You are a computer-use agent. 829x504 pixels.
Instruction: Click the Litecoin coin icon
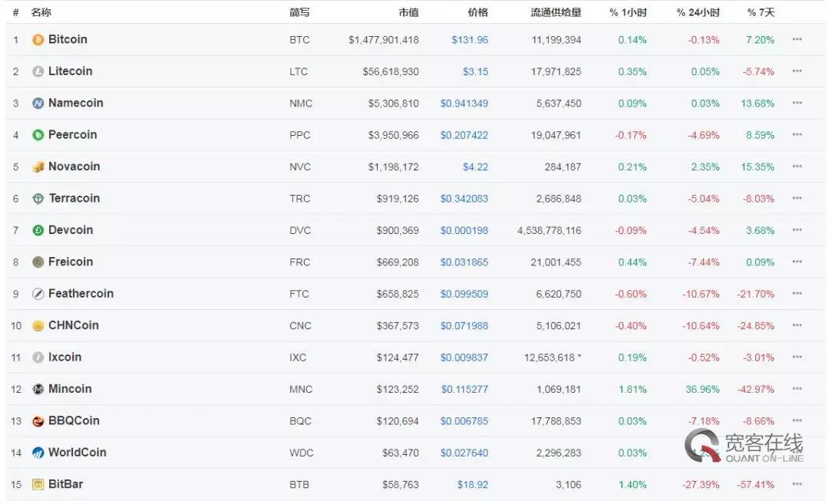pyautogui.click(x=38, y=71)
